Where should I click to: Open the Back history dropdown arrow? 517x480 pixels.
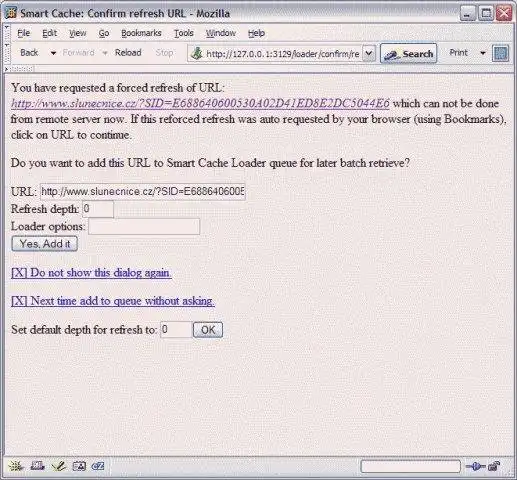[x=53, y=53]
